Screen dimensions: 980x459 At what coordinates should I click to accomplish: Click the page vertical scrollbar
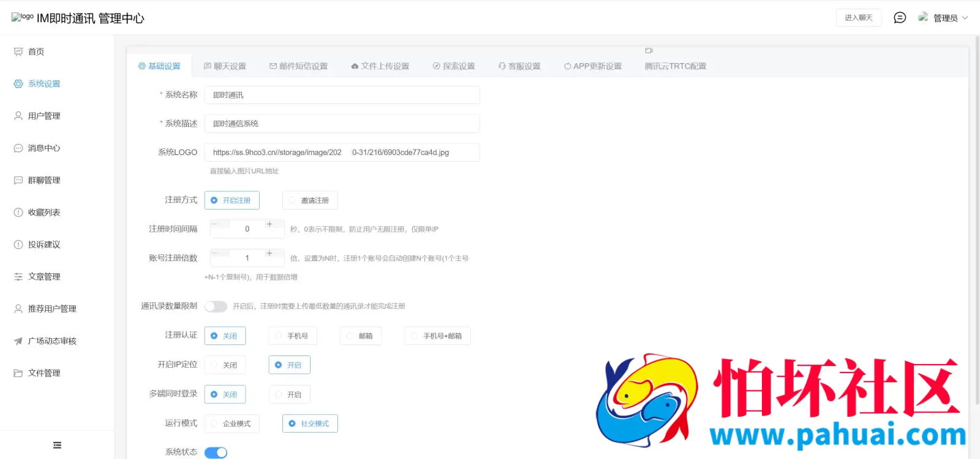point(978,221)
